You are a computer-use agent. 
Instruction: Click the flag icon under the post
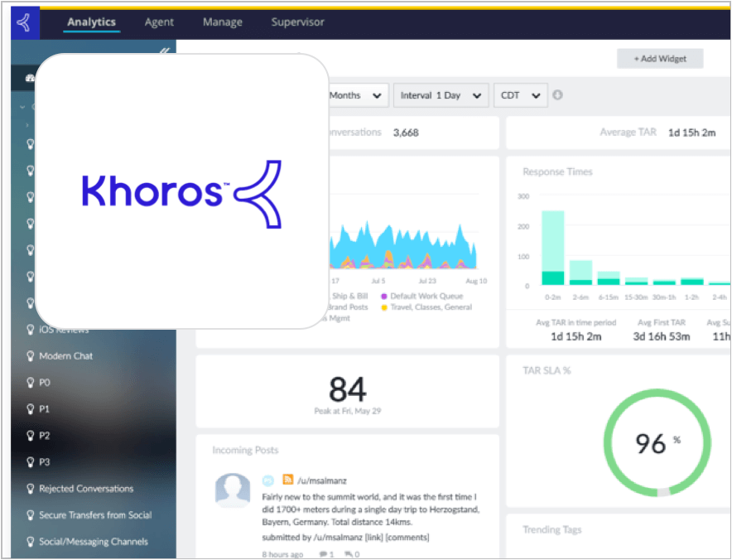coord(349,554)
